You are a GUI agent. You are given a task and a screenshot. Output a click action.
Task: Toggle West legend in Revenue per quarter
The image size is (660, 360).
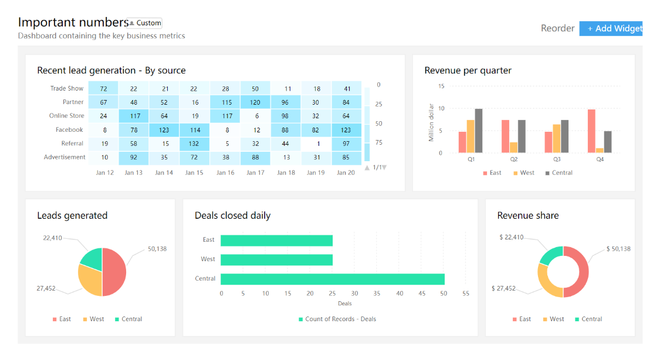click(524, 173)
